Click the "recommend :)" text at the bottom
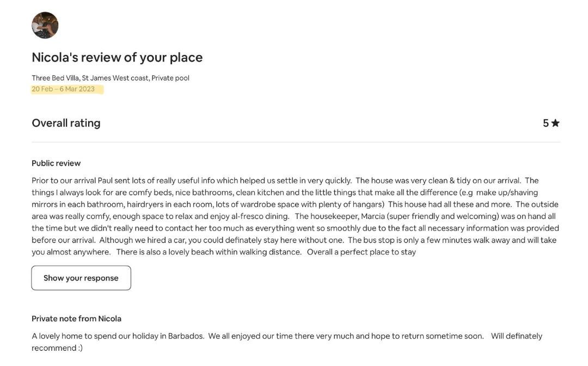Screen dimensions: 588x366 (x=57, y=348)
